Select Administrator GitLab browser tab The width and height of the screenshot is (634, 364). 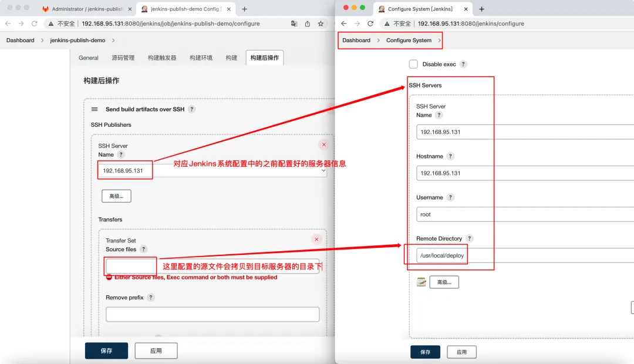(87, 9)
